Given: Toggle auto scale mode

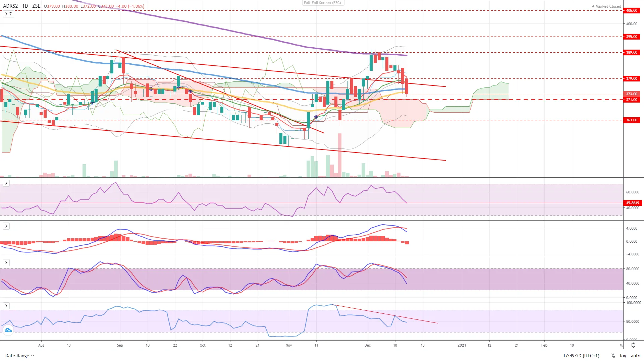Looking at the screenshot, I should click(x=635, y=356).
